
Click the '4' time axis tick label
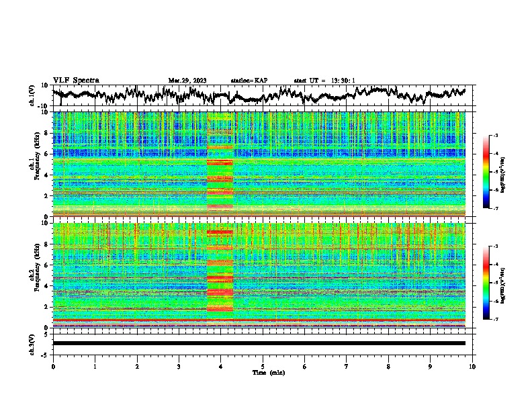pyautogui.click(x=221, y=367)
